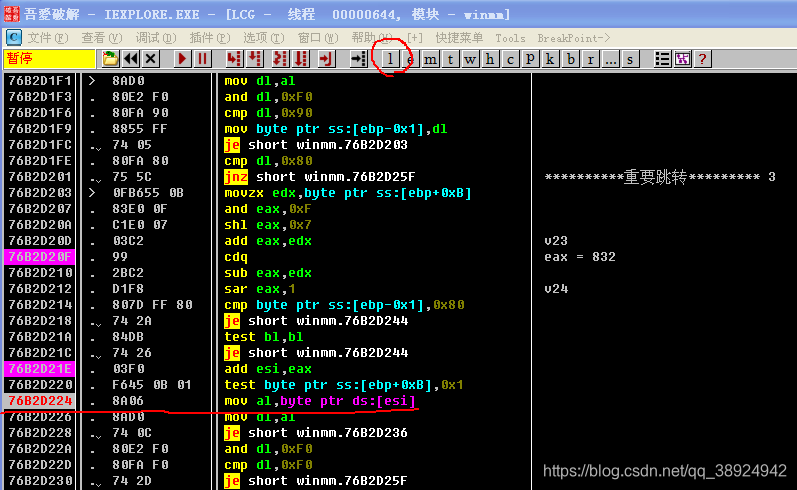Viewport: 797px width, 490px height.
Task: Click 'shl eax,0x7' instruction
Action: click(x=268, y=225)
